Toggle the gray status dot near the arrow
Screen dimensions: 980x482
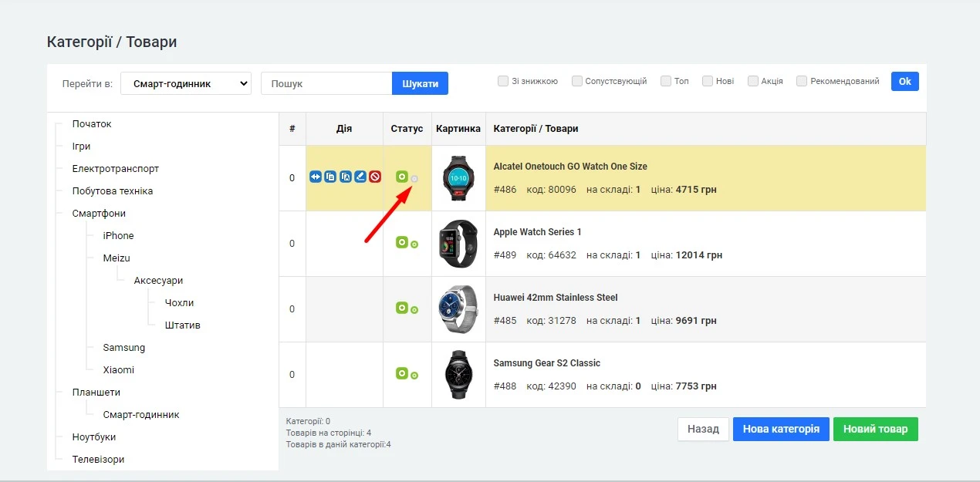(x=414, y=177)
